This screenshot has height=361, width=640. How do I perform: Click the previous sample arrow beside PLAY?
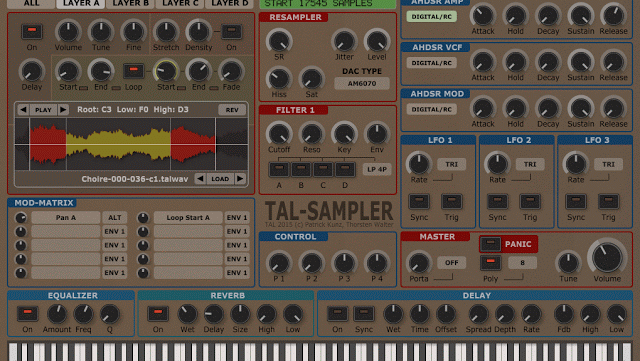pyautogui.click(x=23, y=110)
